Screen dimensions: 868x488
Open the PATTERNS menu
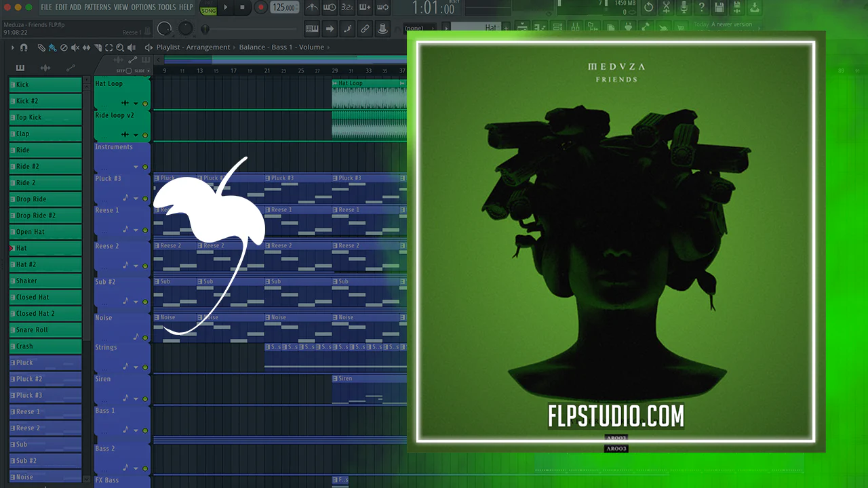coord(97,7)
